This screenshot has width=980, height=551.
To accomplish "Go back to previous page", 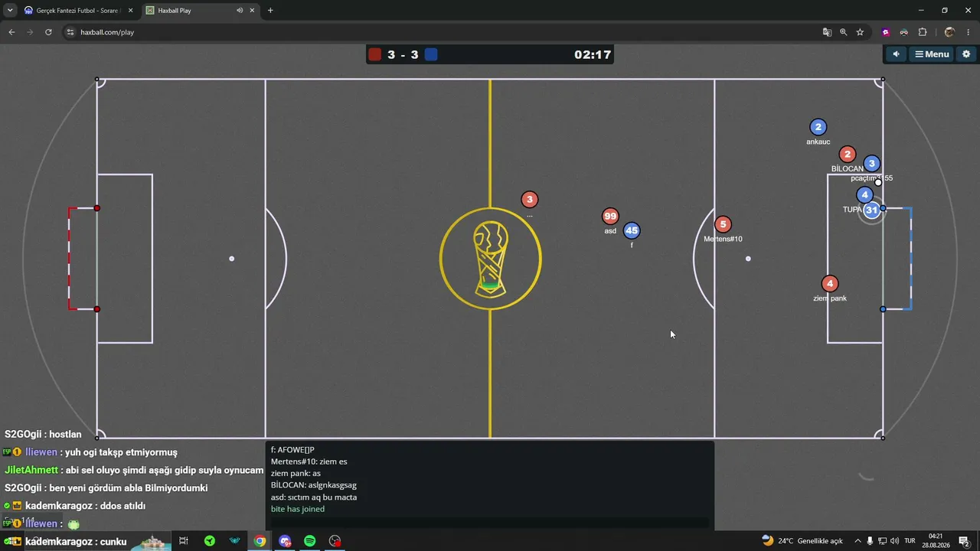I will 11,32.
